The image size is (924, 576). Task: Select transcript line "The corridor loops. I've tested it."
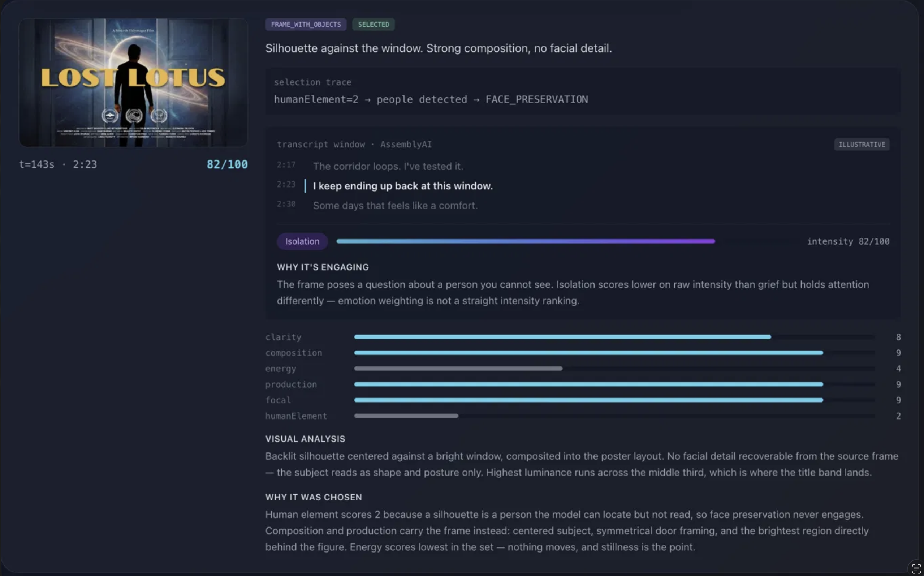(388, 167)
